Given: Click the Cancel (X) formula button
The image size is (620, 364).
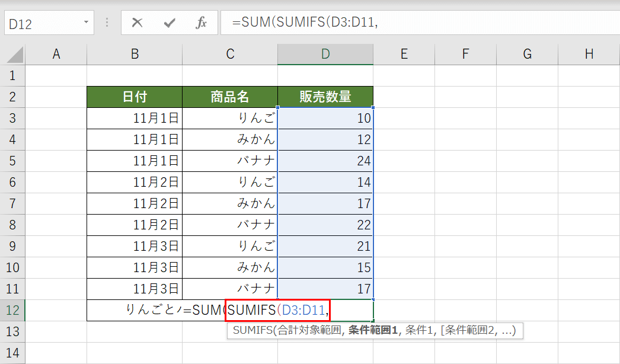Looking at the screenshot, I should 138,23.
